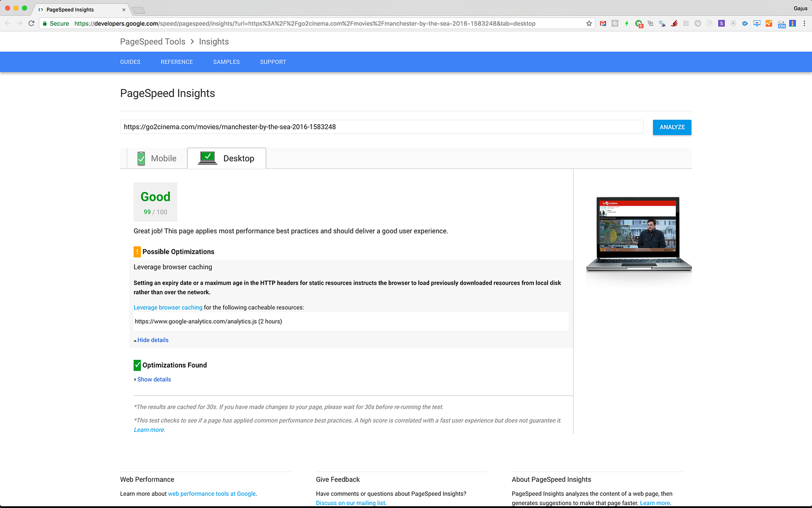Image resolution: width=812 pixels, height=508 pixels.
Task: Click the bookmark star in address bar
Action: click(x=589, y=24)
